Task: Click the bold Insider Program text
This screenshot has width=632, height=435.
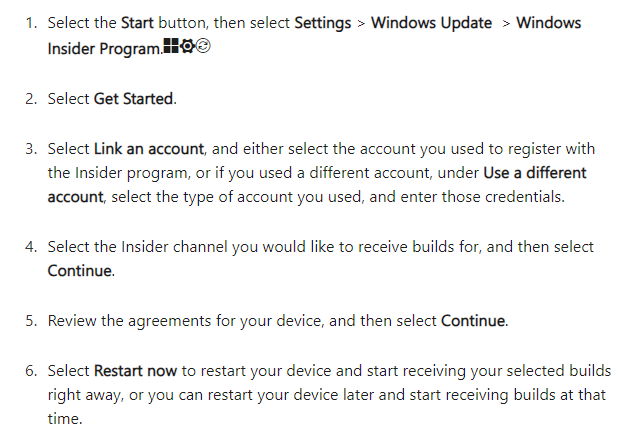Action: 104,49
